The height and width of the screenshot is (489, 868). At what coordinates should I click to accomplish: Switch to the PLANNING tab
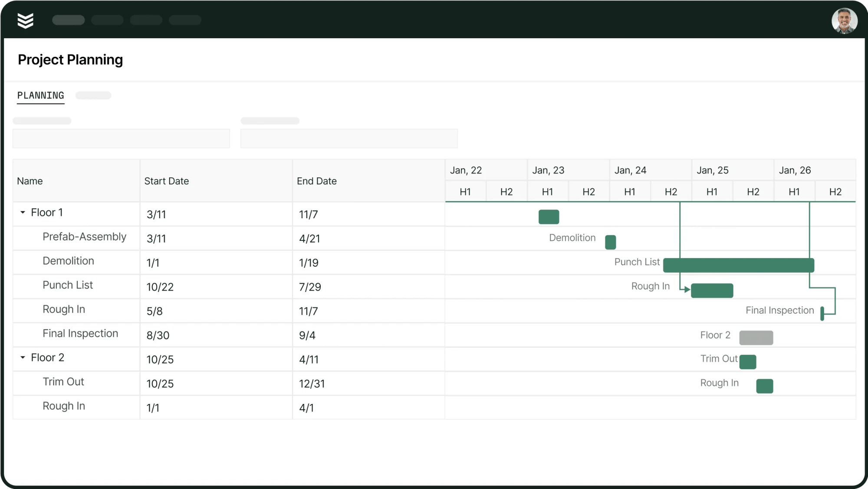(x=40, y=95)
